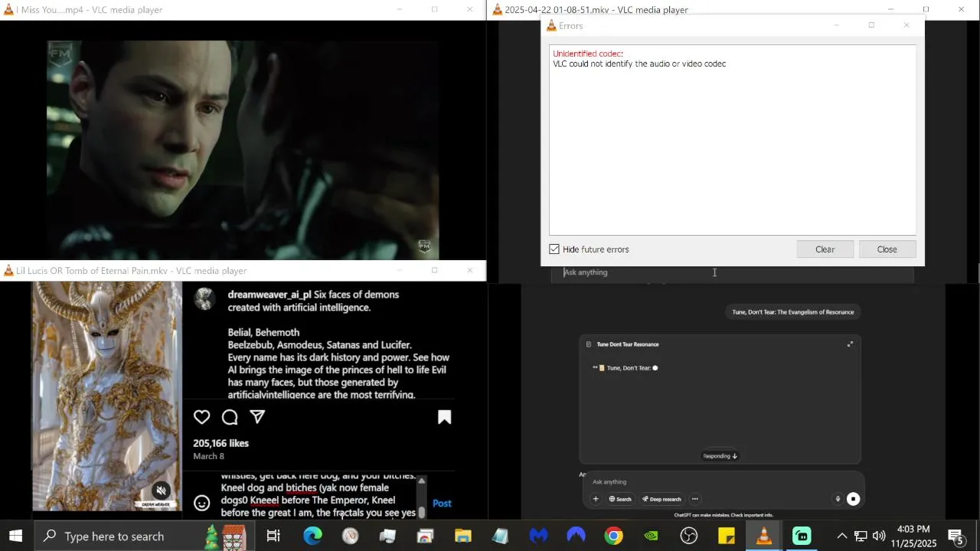Open the NVIDIA app from the taskbar

pyautogui.click(x=651, y=536)
